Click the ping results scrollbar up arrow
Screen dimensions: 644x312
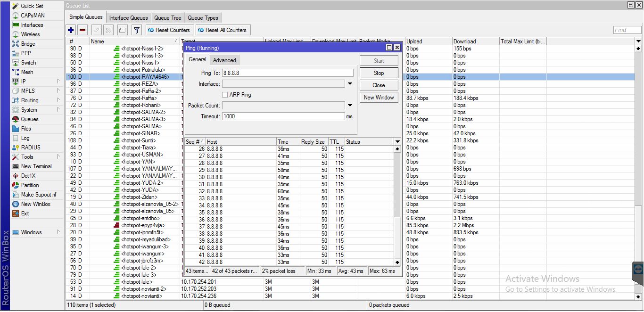[x=397, y=149]
